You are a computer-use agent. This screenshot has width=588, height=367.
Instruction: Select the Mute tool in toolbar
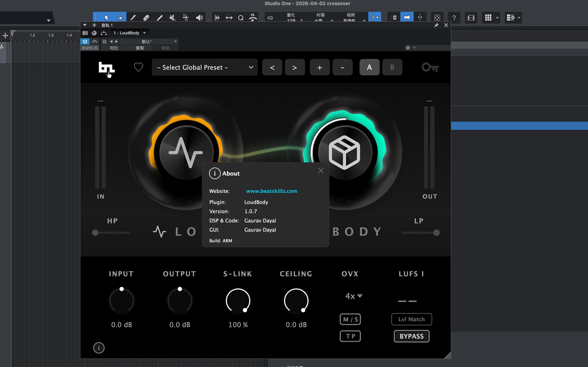172,18
